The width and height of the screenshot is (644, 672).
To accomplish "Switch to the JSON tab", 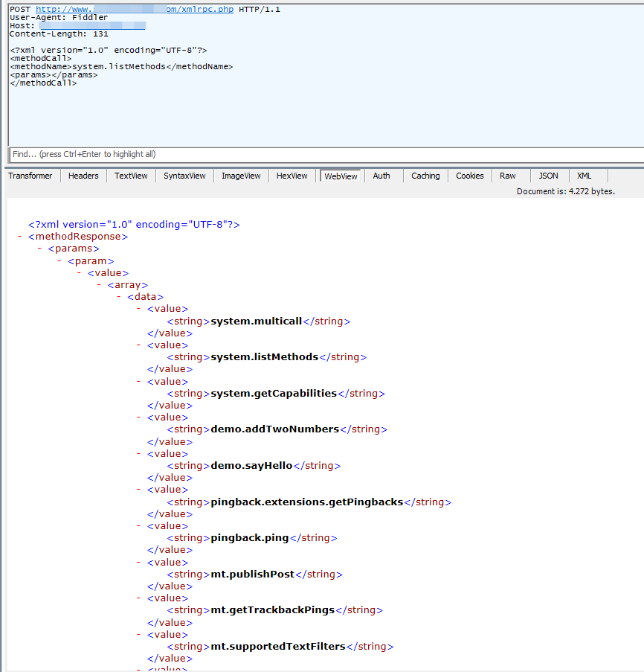I will (548, 176).
